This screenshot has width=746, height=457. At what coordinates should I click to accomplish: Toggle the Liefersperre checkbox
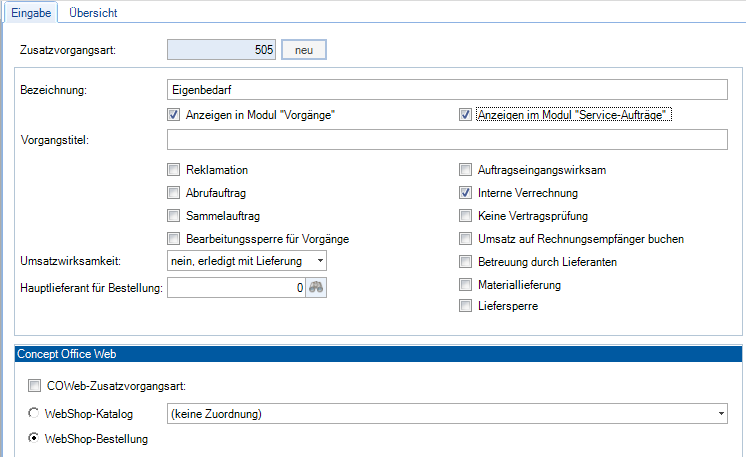465,307
